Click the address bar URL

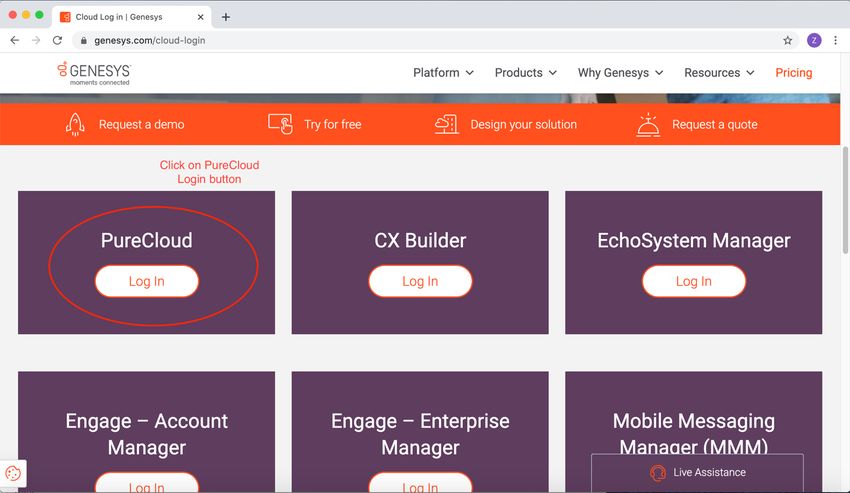(x=150, y=40)
